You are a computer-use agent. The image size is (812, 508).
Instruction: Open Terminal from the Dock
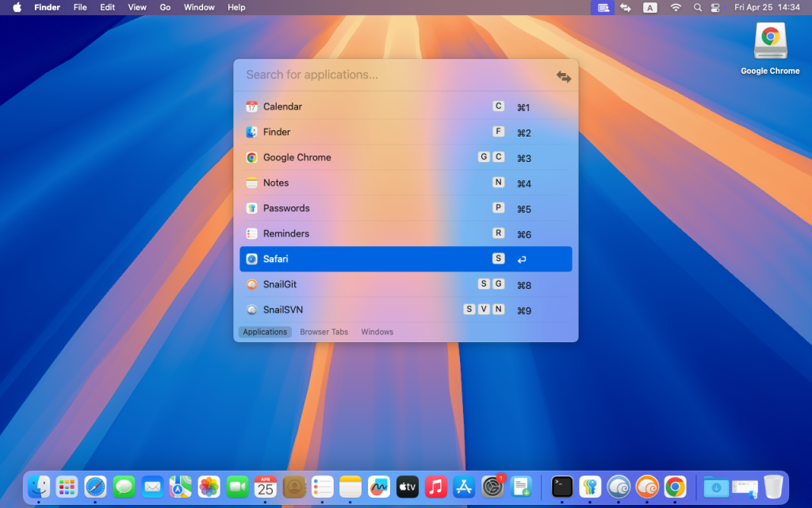pyautogui.click(x=562, y=487)
